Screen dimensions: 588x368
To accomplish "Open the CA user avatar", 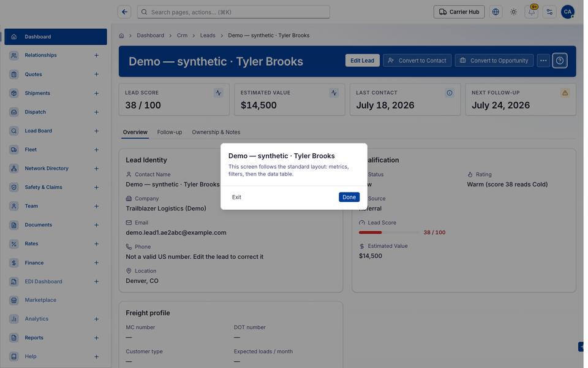I will 568,12.
